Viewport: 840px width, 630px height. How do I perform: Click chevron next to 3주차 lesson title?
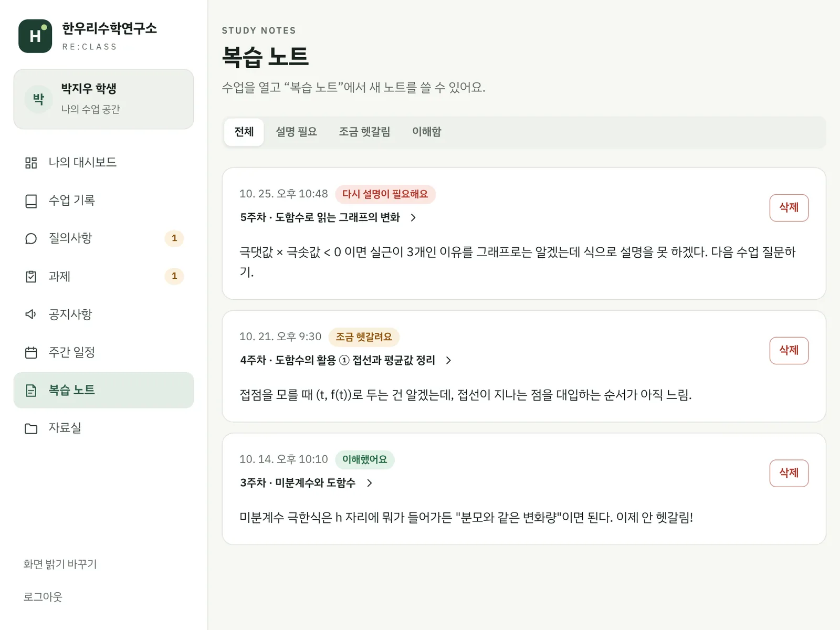click(370, 483)
